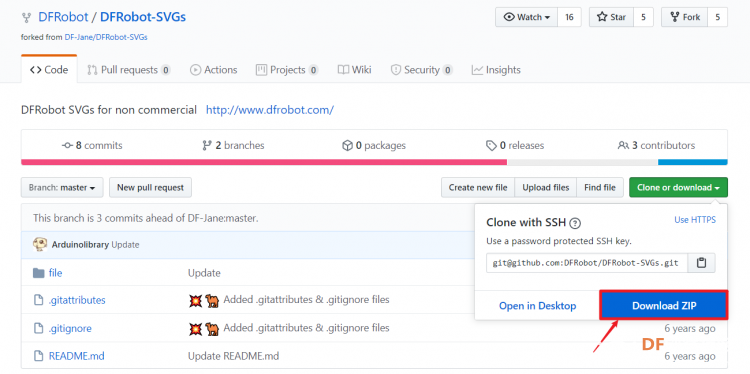Screen dimensions: 750x374
Task: Open Branch: master dropdown
Action: click(x=62, y=187)
